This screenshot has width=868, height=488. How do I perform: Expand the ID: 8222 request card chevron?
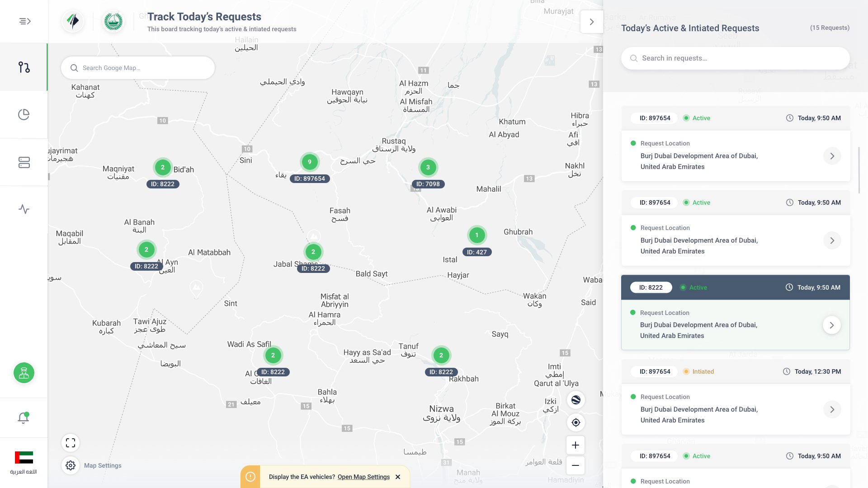832,325
